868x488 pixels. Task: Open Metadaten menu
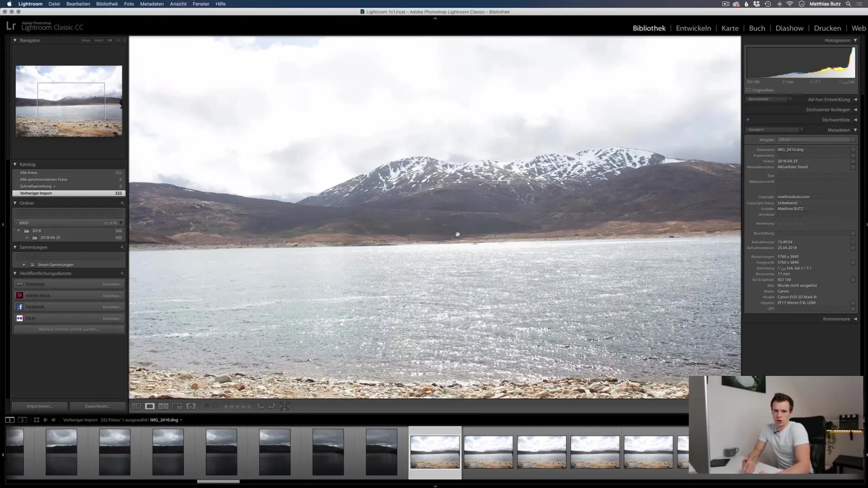tap(152, 4)
